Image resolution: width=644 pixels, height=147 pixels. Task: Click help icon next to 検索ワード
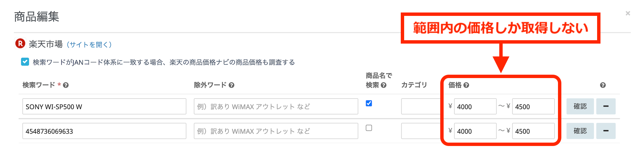tap(66, 85)
